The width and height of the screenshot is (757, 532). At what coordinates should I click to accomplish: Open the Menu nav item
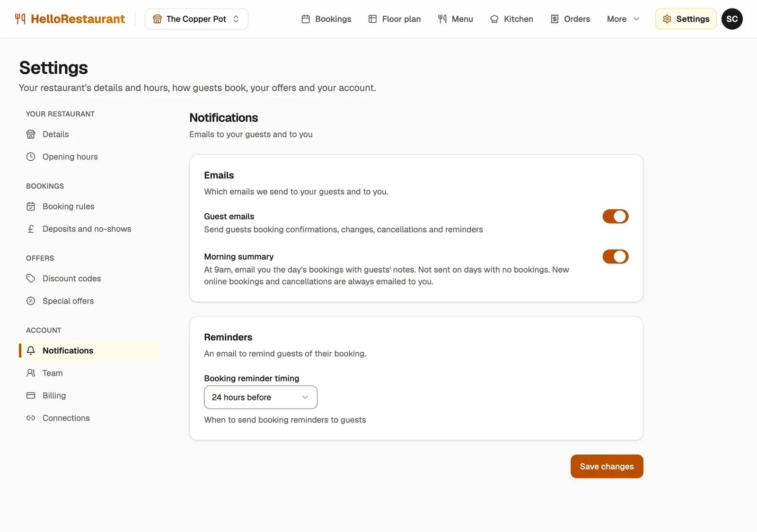(x=455, y=19)
